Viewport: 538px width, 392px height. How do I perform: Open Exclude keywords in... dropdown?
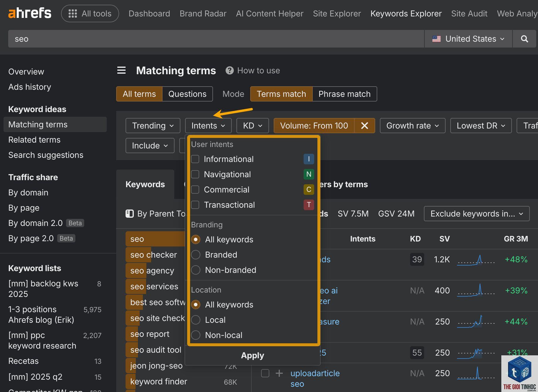point(477,214)
